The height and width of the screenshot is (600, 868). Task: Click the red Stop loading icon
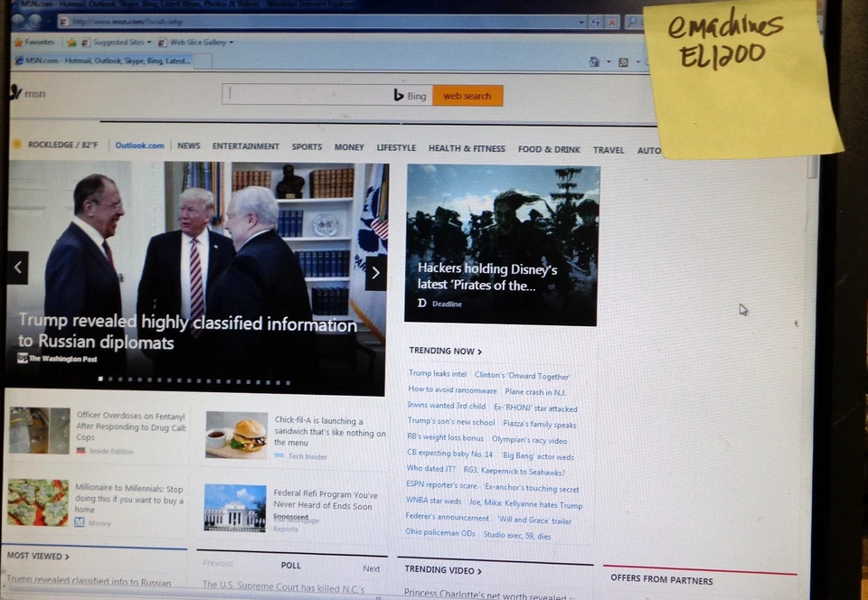[x=612, y=22]
